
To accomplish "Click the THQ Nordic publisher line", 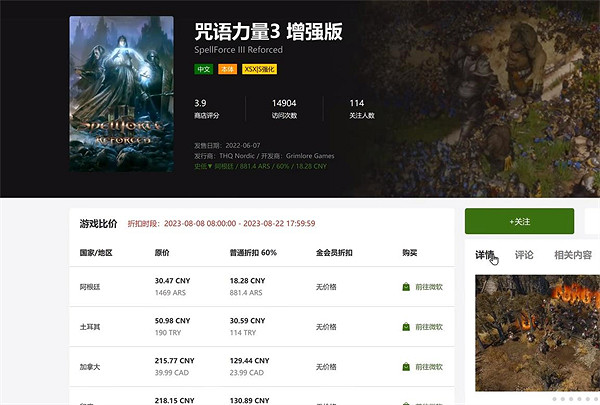I will click(x=264, y=156).
